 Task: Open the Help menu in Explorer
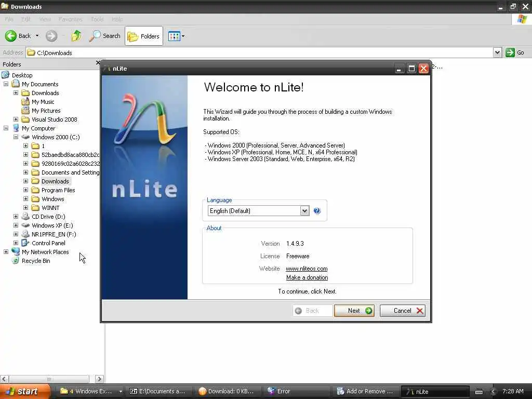(x=117, y=19)
